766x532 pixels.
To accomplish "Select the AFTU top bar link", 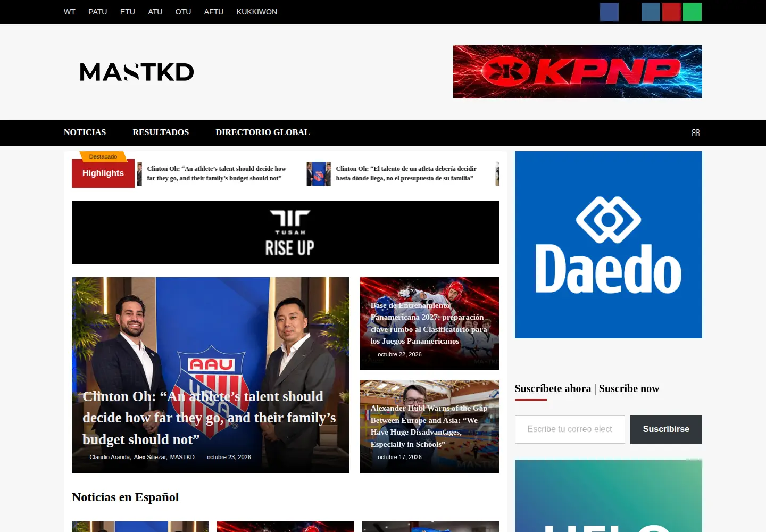I will [x=214, y=12].
